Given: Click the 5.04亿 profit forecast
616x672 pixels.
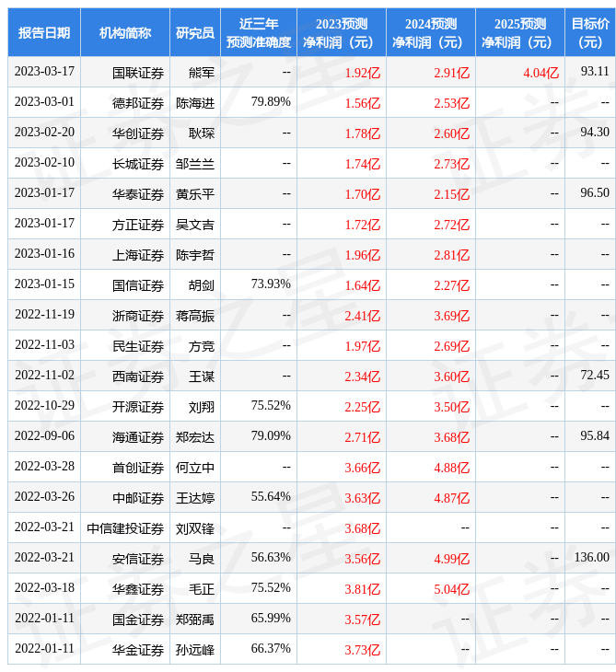Looking at the screenshot, I should click(452, 590).
